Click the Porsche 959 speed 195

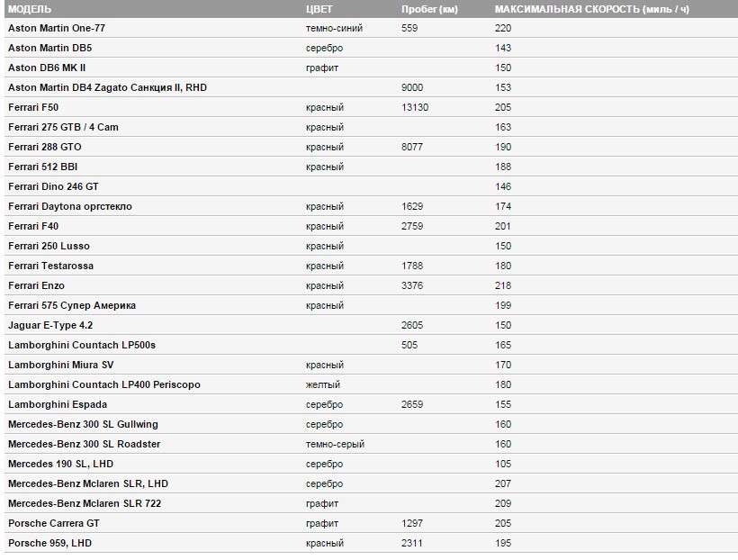(503, 543)
